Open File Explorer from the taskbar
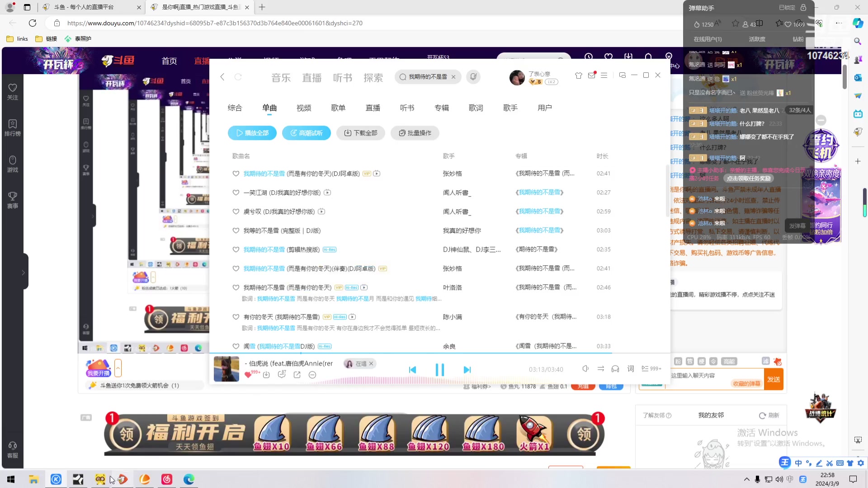This screenshot has height=488, width=868. [x=33, y=479]
